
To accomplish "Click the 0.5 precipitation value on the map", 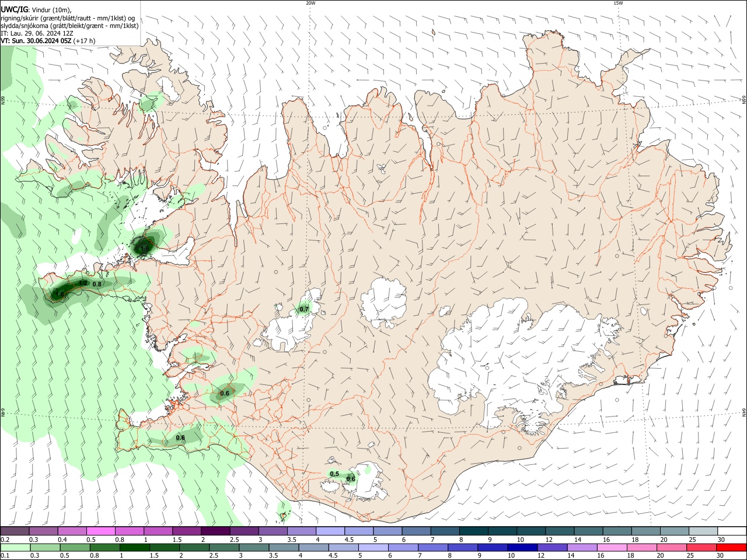I will 334,474.
